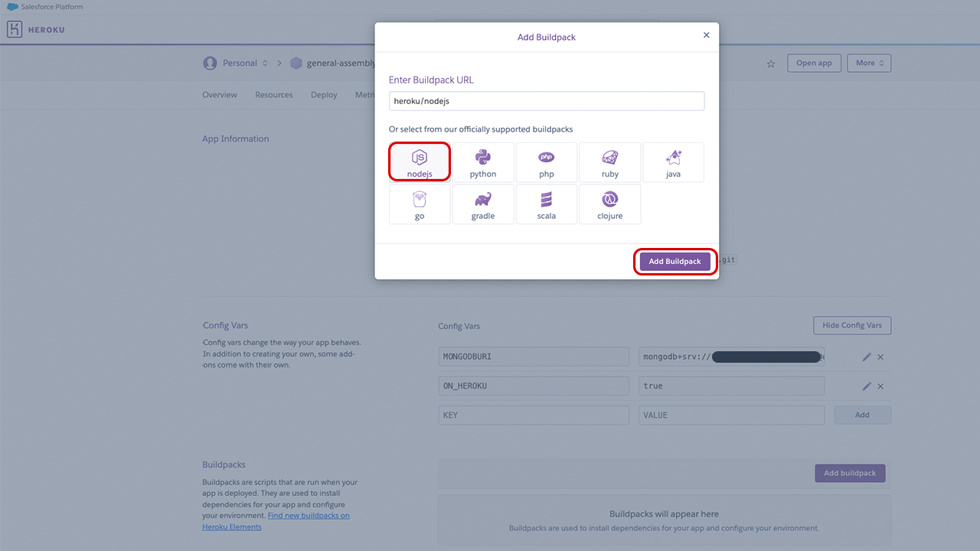
Task: Select the ruby buildpack
Action: coord(609,162)
